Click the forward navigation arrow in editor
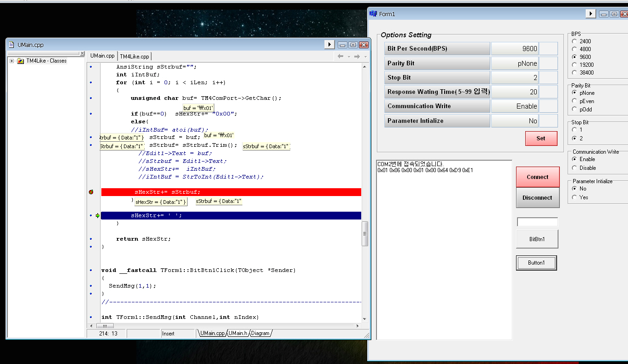 pos(357,56)
